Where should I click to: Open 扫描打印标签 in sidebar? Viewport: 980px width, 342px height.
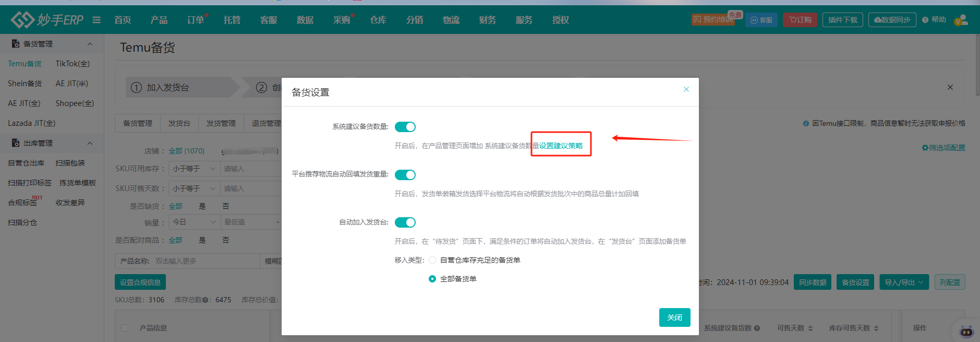30,183
